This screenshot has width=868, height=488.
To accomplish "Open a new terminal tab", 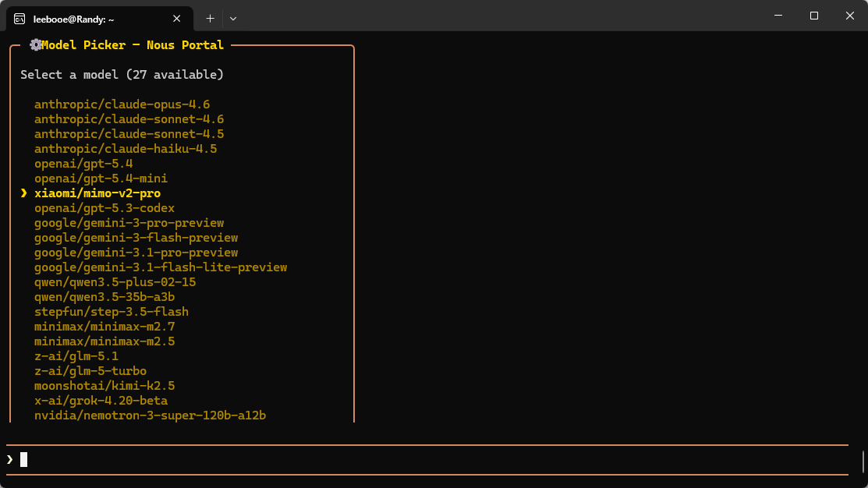I will pyautogui.click(x=210, y=19).
